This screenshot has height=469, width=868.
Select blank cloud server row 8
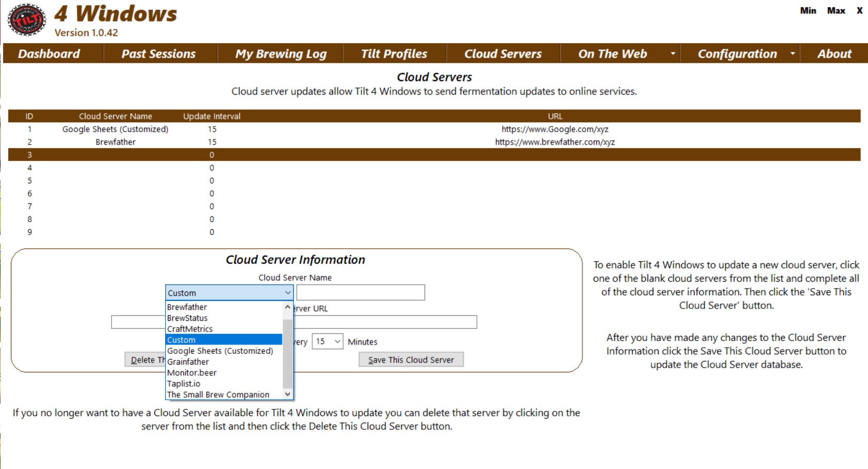[x=434, y=219]
